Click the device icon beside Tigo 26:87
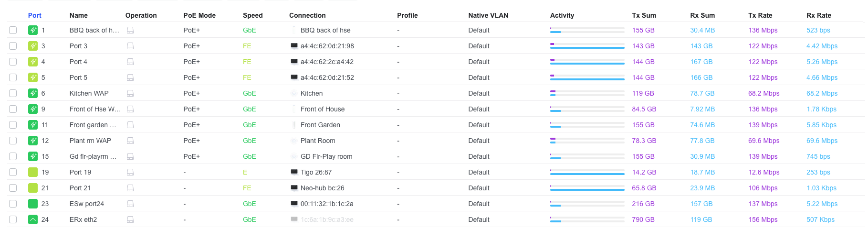This screenshot has width=868, height=241. tap(294, 172)
